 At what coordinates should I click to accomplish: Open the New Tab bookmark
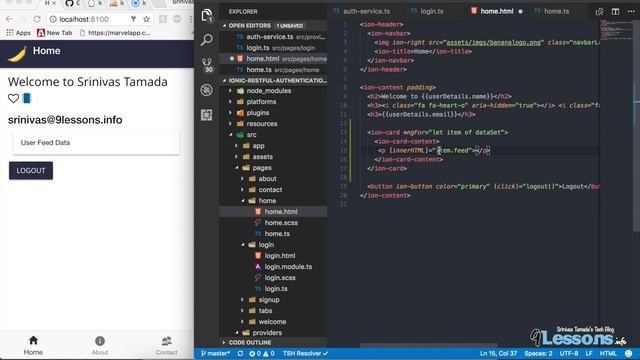point(55,33)
